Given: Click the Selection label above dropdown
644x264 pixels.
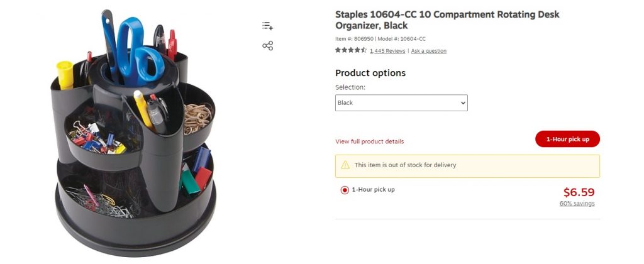Looking at the screenshot, I should click(x=350, y=87).
